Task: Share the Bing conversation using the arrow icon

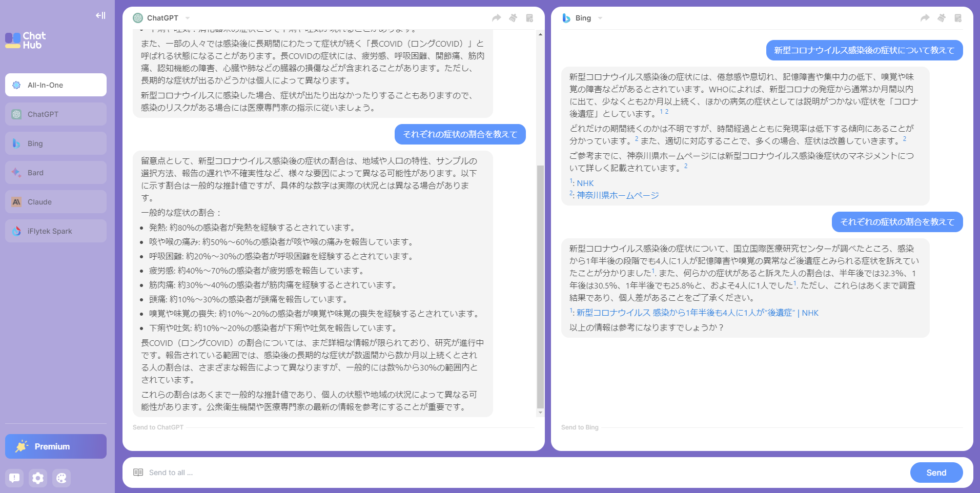Action: (x=925, y=18)
